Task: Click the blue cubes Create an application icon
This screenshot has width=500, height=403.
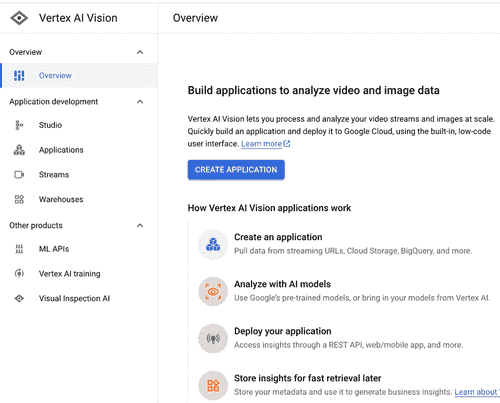Action: [x=213, y=245]
